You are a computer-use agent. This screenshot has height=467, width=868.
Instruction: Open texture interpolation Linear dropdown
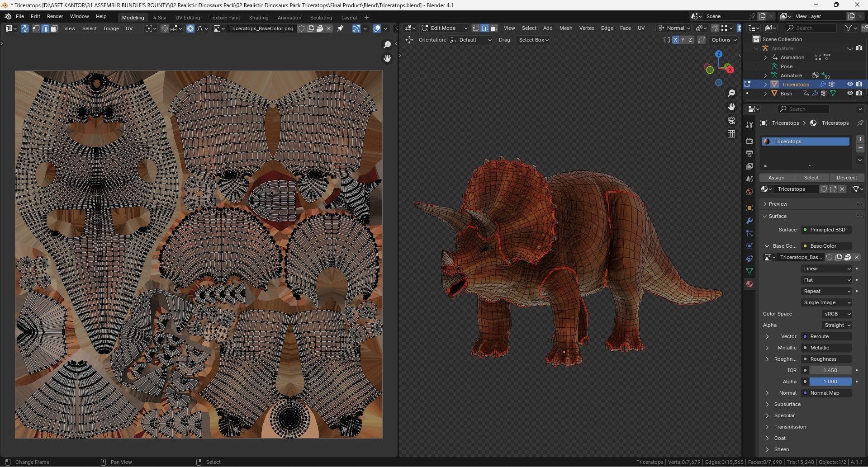[827, 269]
